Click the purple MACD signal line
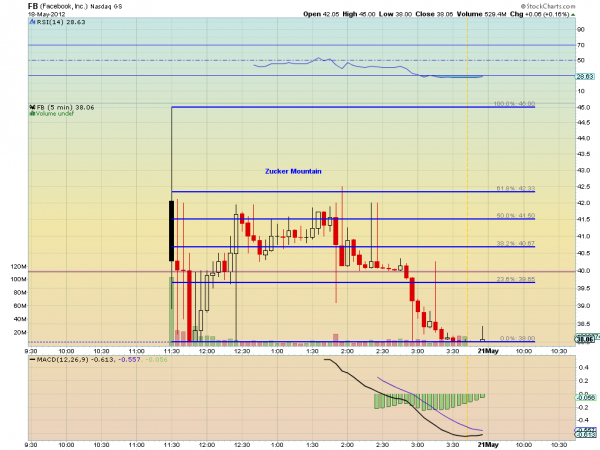The height and width of the screenshot is (450, 600). 430,406
